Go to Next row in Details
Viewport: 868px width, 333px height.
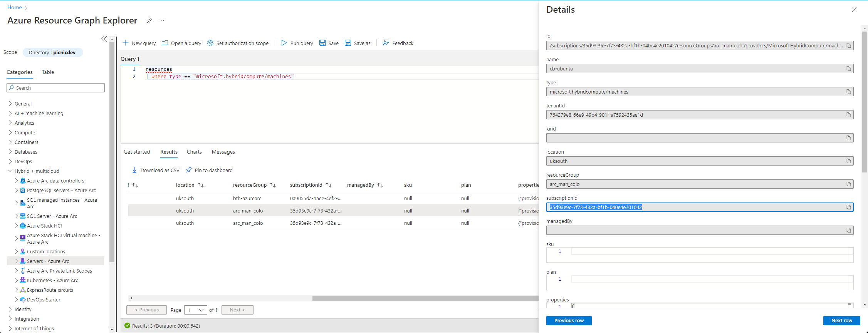click(x=842, y=321)
